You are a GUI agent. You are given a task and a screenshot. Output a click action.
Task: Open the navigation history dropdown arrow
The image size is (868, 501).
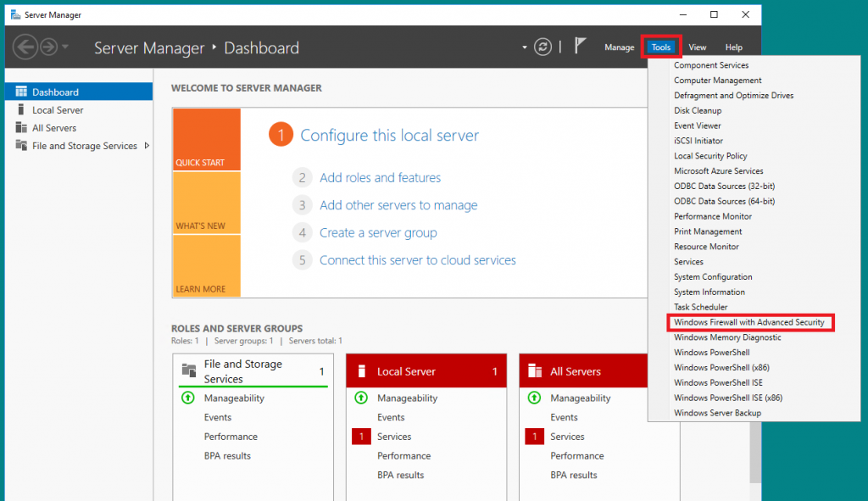pyautogui.click(x=65, y=47)
